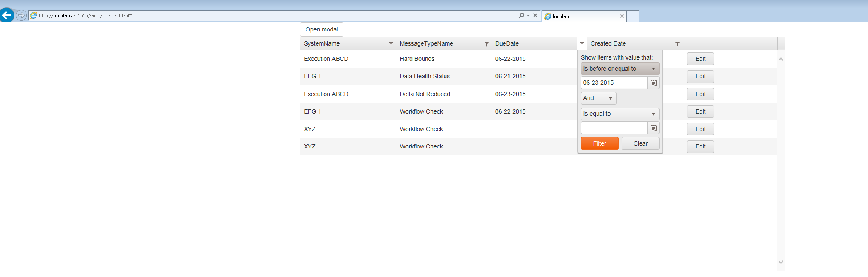Select the 06-23-2015 due date cell in grid
This screenshot has height=277, width=868.
[x=534, y=94]
